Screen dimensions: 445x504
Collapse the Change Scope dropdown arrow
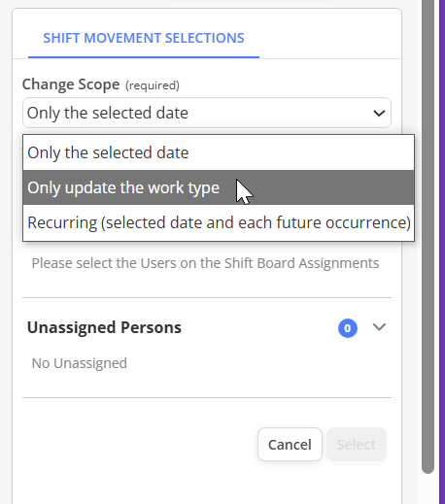tap(379, 113)
